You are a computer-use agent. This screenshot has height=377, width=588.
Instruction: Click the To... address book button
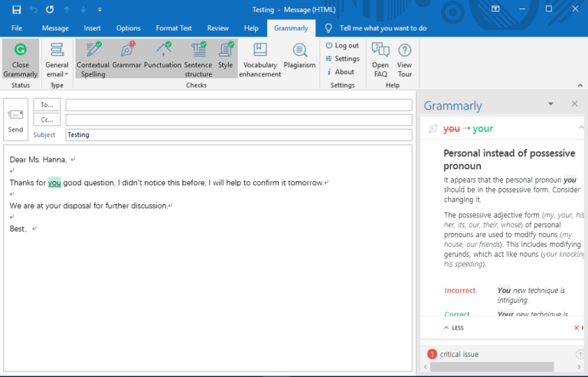(x=47, y=105)
